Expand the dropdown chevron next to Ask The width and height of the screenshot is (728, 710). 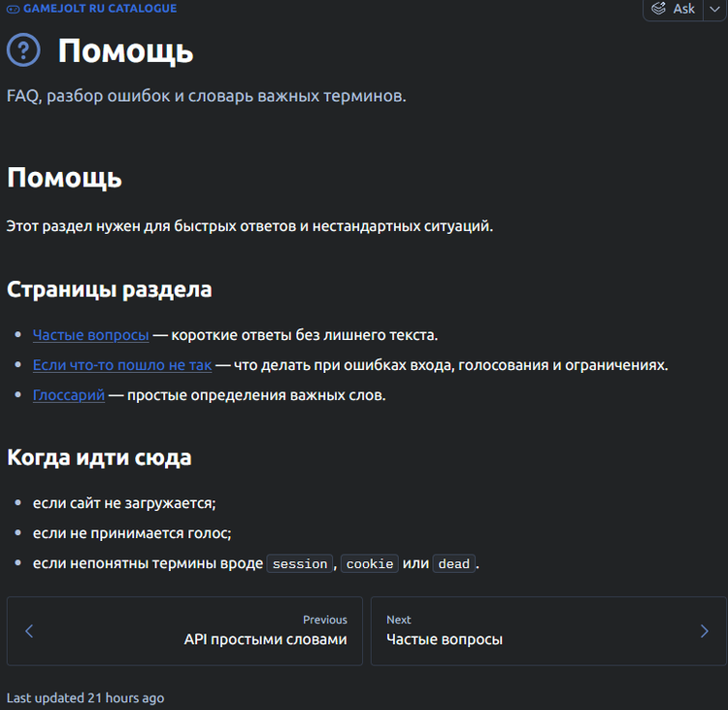point(713,9)
